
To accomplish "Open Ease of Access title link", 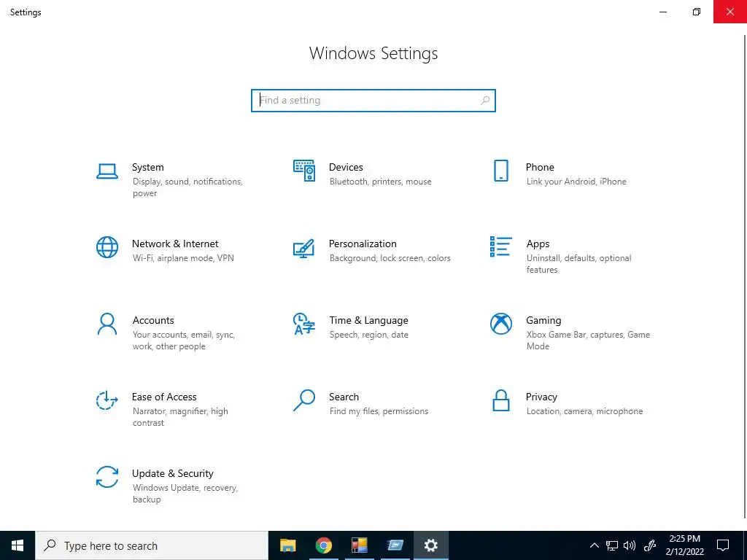I will click(164, 397).
